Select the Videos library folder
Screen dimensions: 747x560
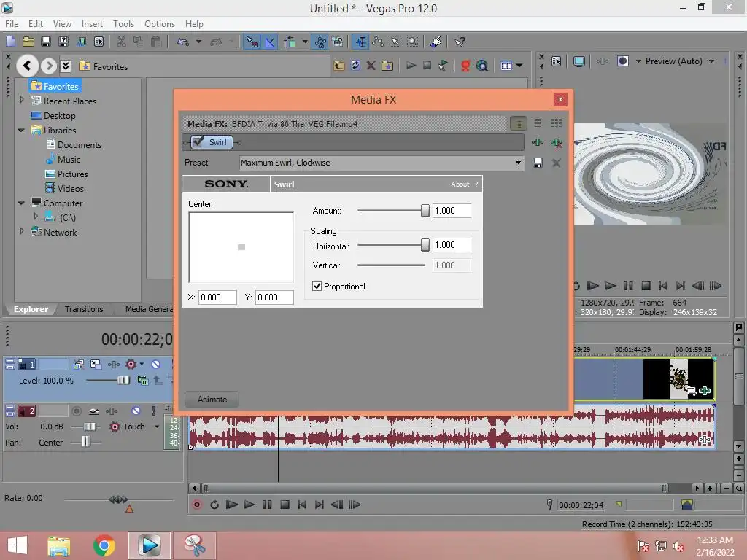point(65,189)
